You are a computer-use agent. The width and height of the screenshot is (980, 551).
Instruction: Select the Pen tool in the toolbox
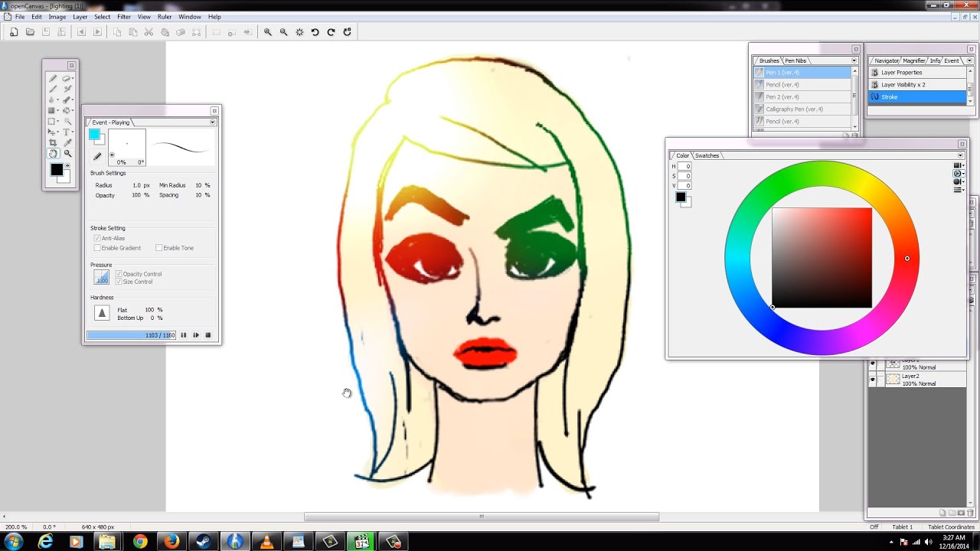pos(53,78)
